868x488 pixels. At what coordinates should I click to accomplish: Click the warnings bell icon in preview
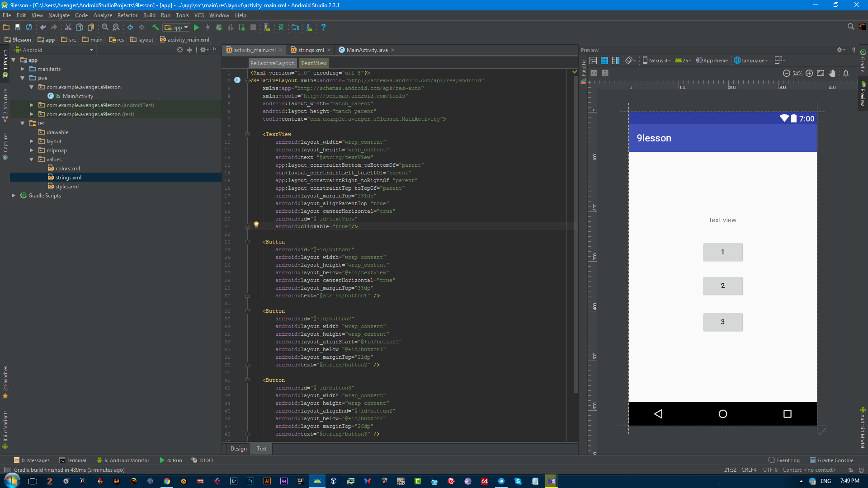click(x=846, y=73)
